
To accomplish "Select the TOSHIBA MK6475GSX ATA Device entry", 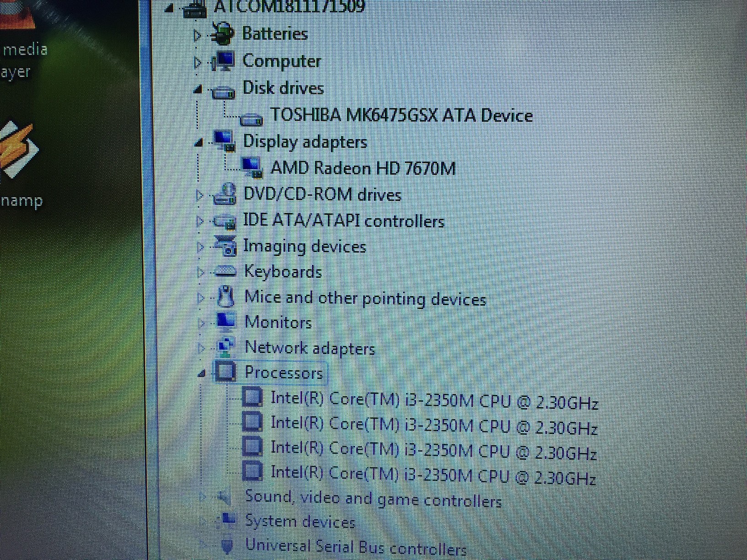I will tap(401, 116).
